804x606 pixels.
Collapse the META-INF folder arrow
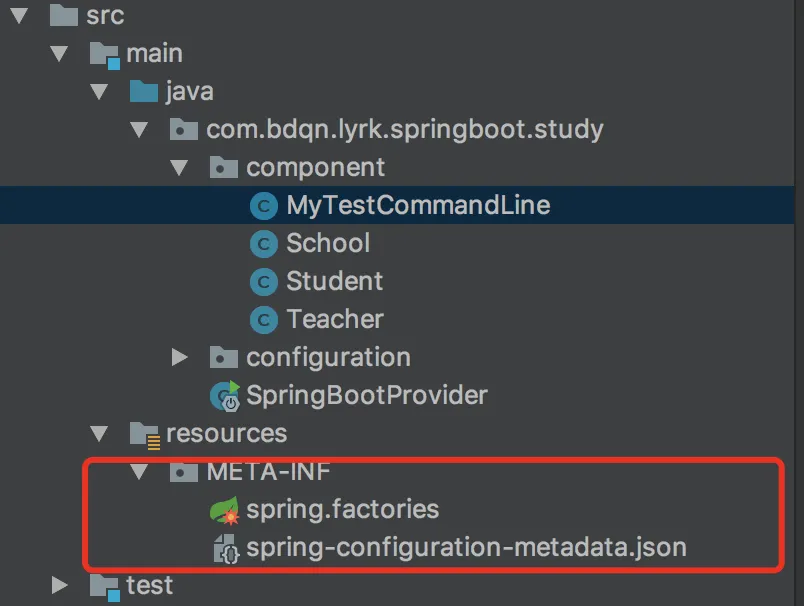point(139,472)
